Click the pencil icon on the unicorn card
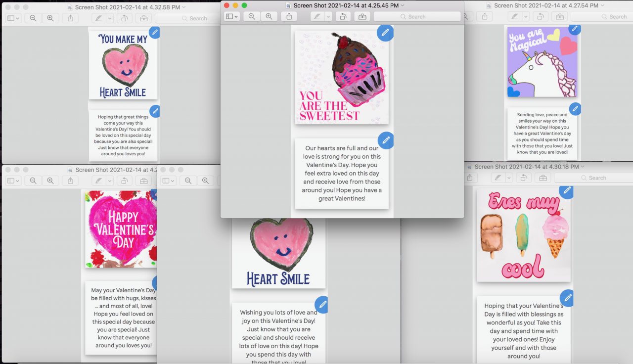Viewport: 633px width, 364px height. point(574,29)
